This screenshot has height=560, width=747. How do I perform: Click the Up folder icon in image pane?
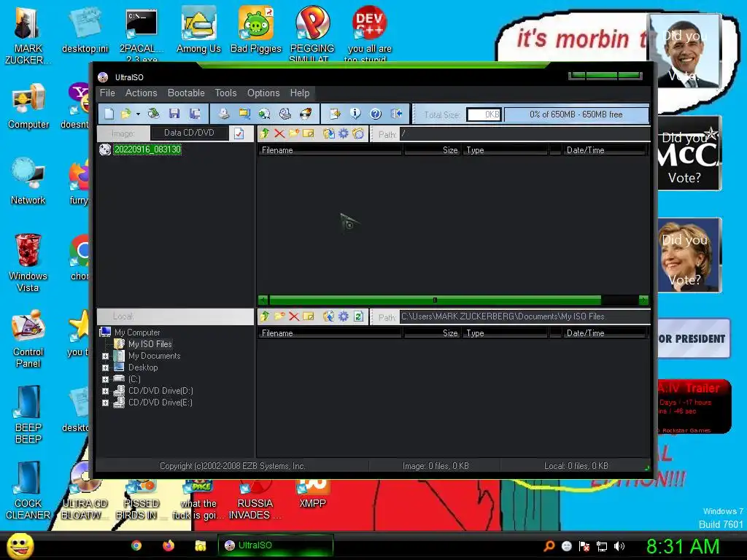click(265, 134)
